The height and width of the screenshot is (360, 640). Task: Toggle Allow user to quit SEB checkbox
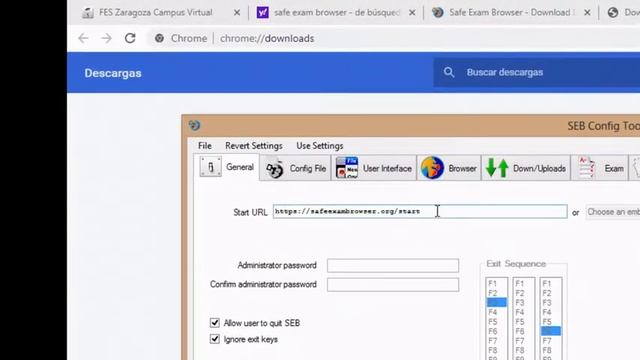tap(215, 323)
